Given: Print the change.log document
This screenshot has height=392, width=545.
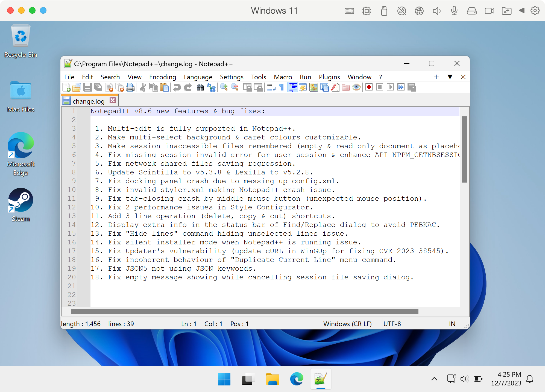Looking at the screenshot, I should click(130, 87).
